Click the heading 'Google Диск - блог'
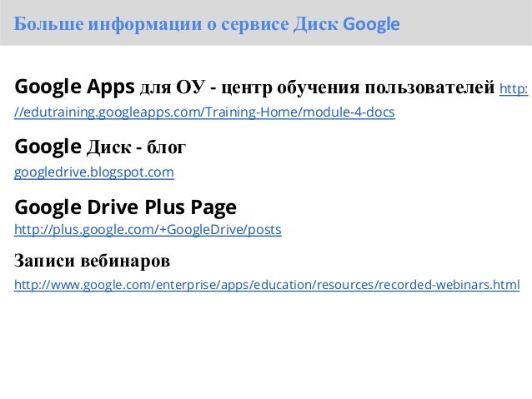This screenshot has width=532, height=399. click(x=100, y=147)
